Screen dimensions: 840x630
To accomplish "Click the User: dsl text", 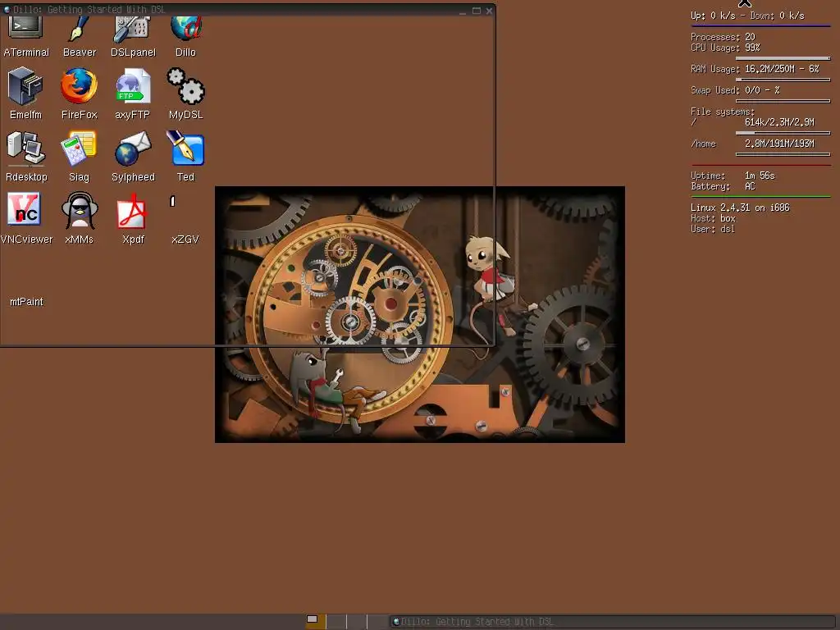I will click(x=713, y=230).
